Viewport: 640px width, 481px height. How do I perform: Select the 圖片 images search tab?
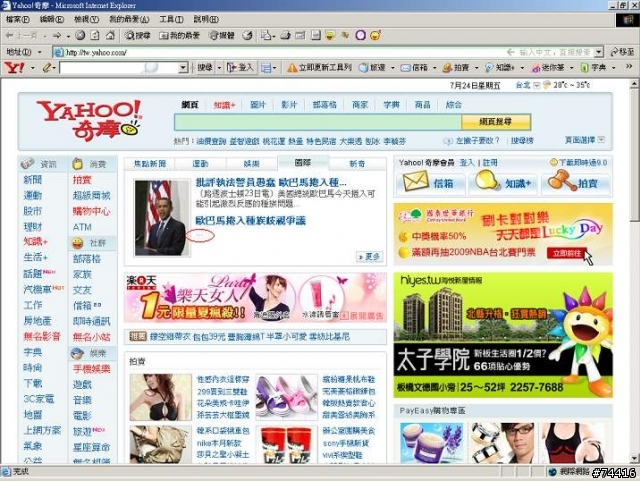[258, 105]
